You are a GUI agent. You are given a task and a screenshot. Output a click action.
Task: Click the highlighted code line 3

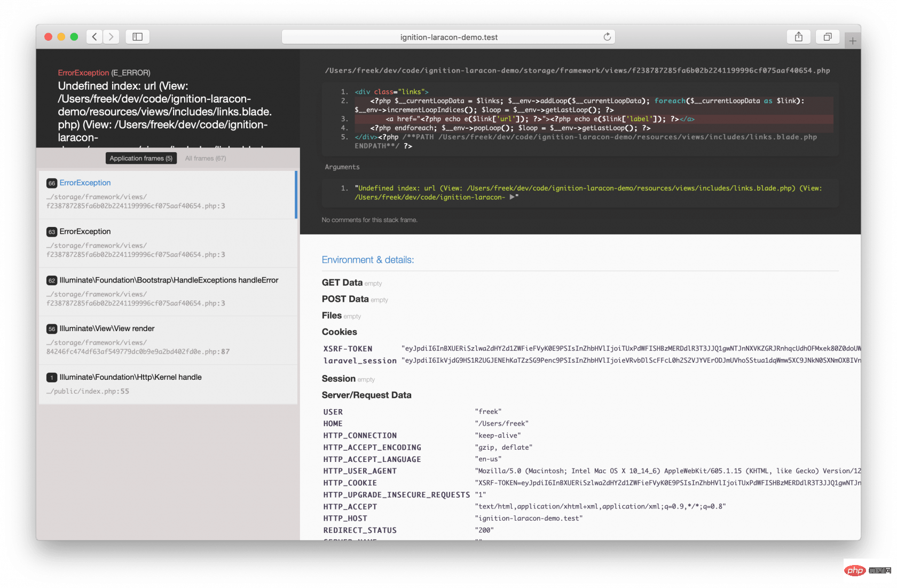point(539,119)
